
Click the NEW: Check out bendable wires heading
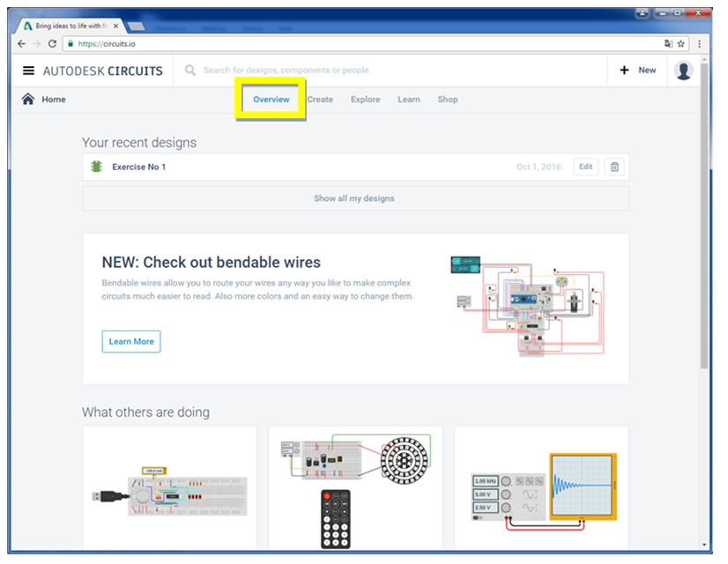pyautogui.click(x=212, y=263)
